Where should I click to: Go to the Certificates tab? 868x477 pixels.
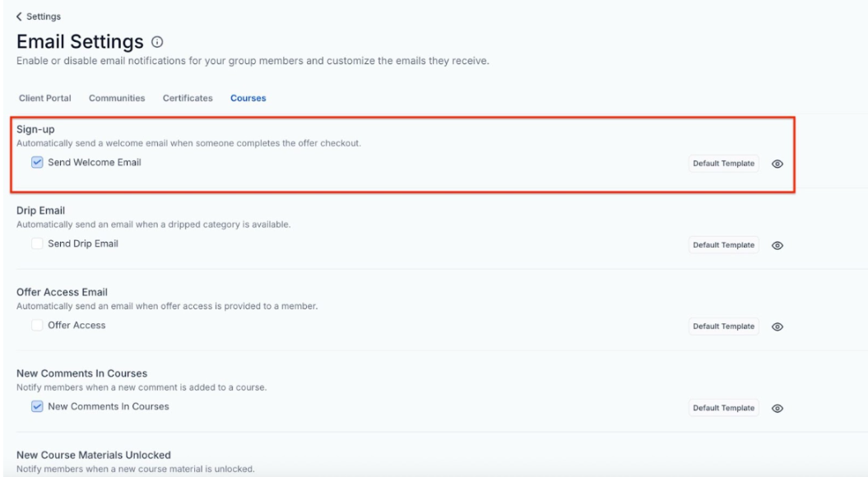pos(188,99)
